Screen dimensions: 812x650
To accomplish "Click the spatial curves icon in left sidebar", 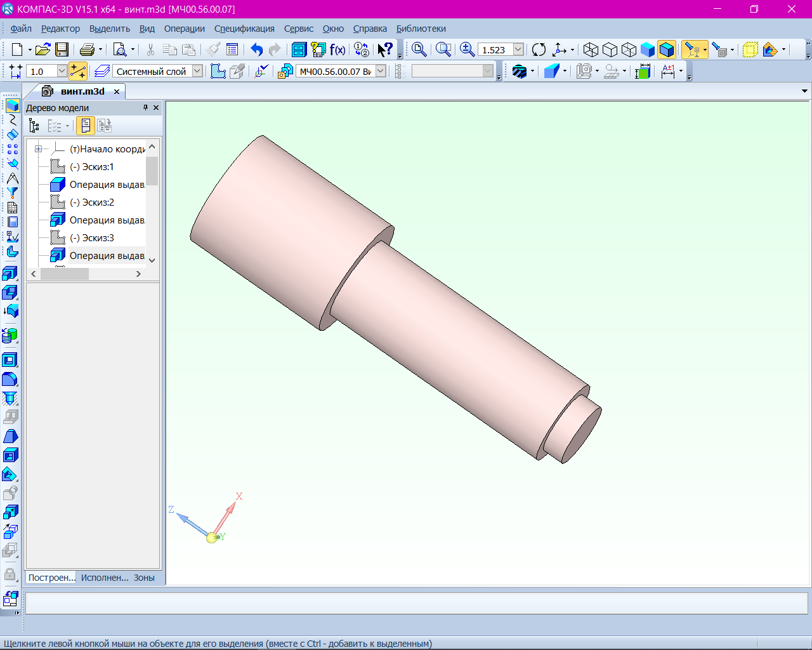I will click(12, 120).
